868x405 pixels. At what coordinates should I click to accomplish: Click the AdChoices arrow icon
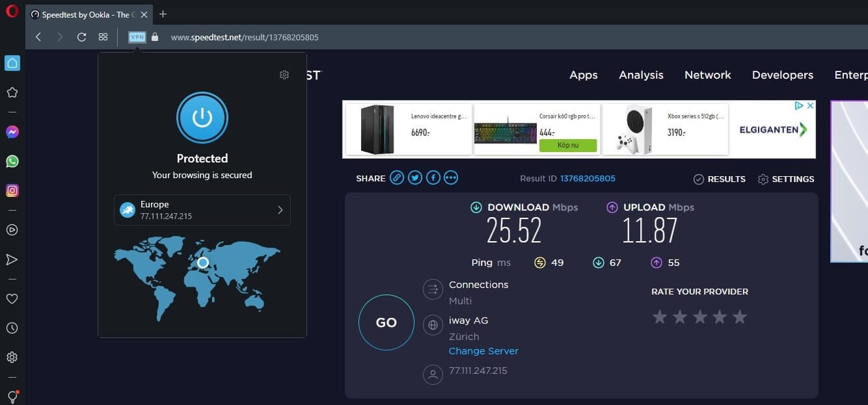tap(799, 105)
